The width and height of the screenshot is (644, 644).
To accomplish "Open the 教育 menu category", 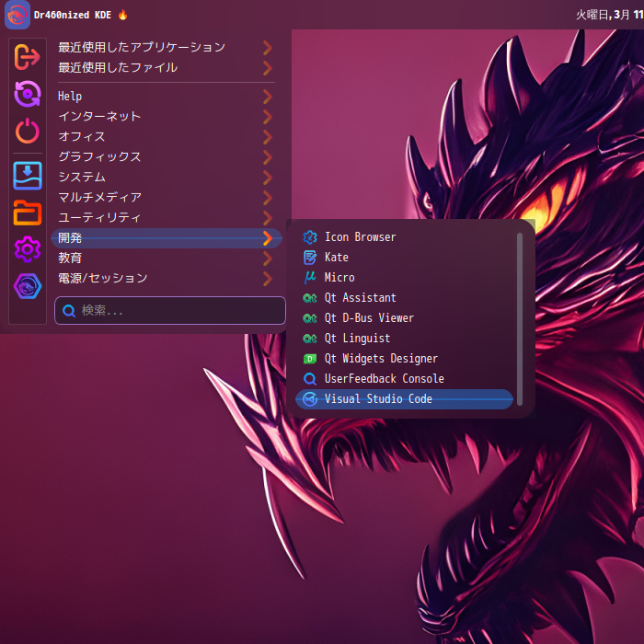I will [x=167, y=259].
